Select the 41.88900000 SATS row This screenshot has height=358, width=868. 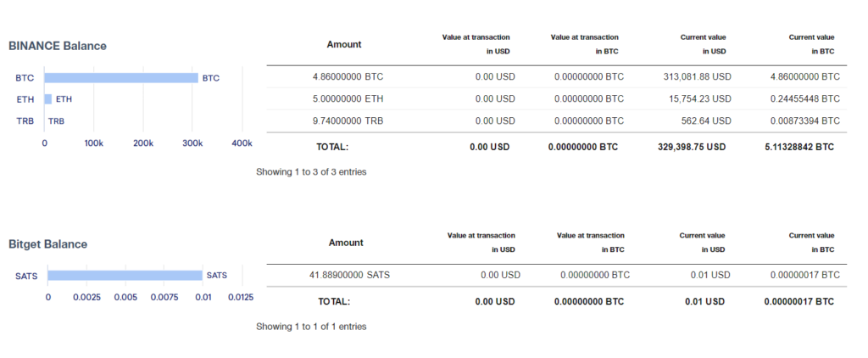[x=557, y=276]
